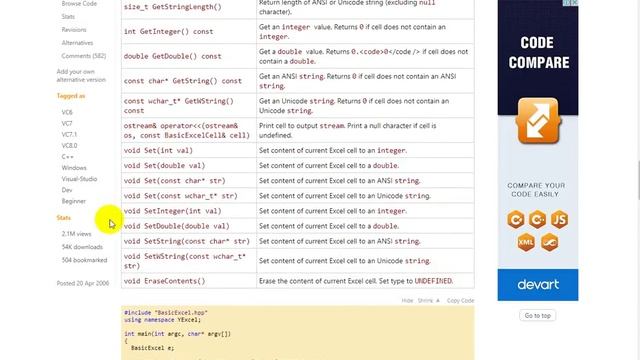The image size is (640, 360).
Task: Click 'void Set(double val)' cell
Action: pyautogui.click(x=189, y=166)
